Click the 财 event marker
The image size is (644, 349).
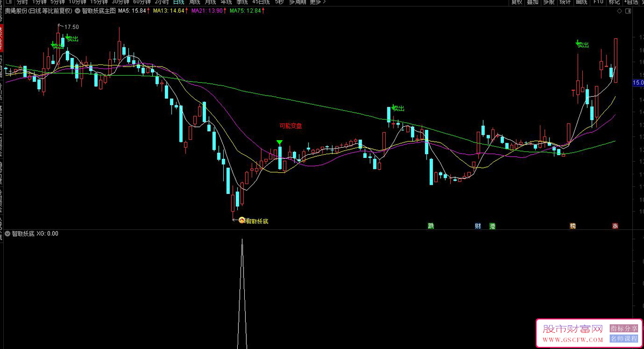[478, 226]
